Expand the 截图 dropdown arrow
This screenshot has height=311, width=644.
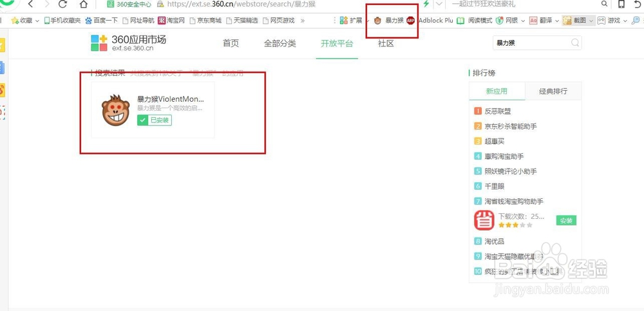(x=591, y=21)
